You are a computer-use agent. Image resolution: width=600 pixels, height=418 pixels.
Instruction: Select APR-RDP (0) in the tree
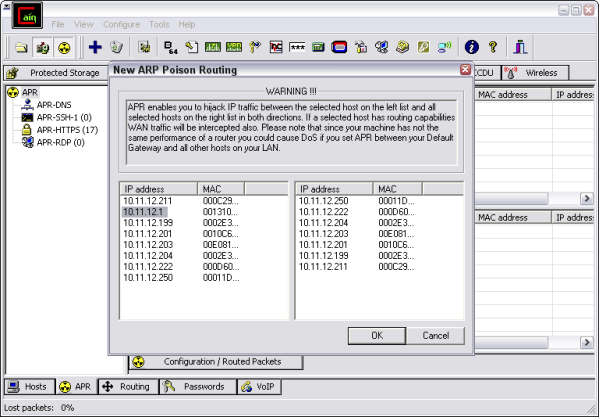[x=60, y=143]
